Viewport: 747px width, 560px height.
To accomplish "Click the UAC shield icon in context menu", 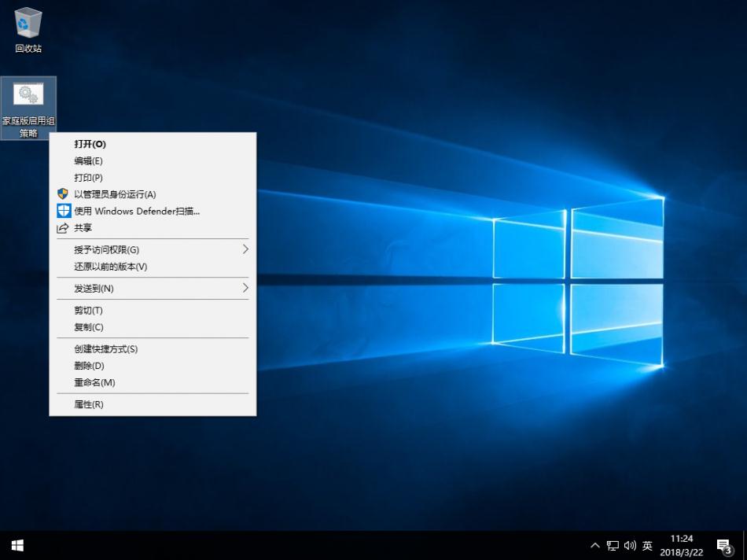I will coord(63,194).
